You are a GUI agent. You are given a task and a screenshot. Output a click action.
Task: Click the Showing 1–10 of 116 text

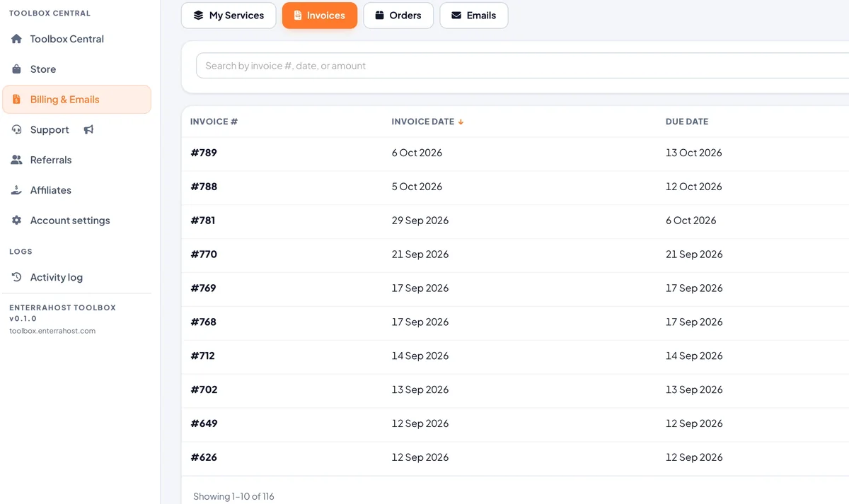233,496
